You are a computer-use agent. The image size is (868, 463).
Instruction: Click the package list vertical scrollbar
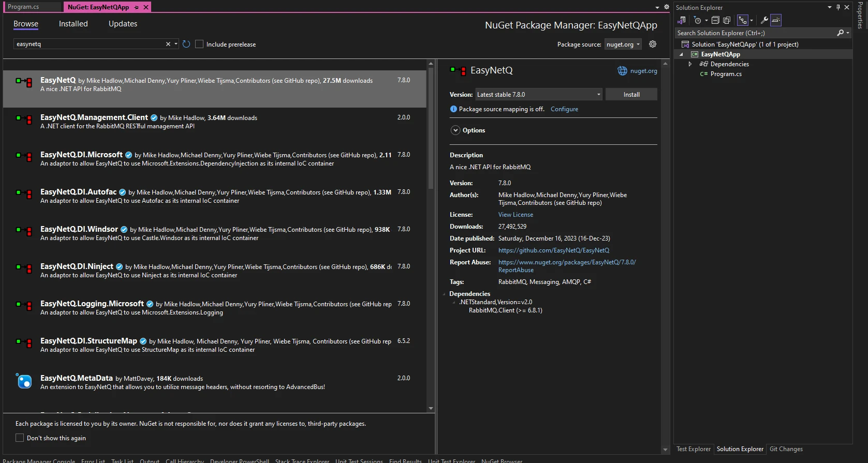tap(431, 128)
